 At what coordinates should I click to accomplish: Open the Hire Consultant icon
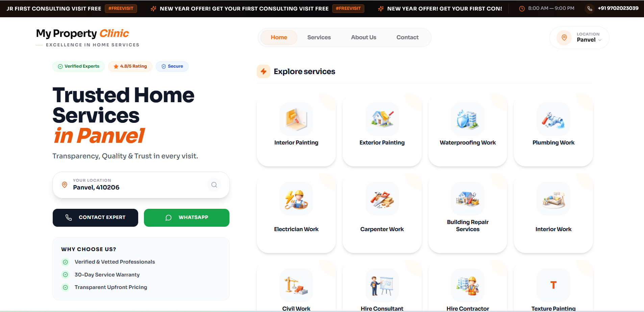pos(382,285)
